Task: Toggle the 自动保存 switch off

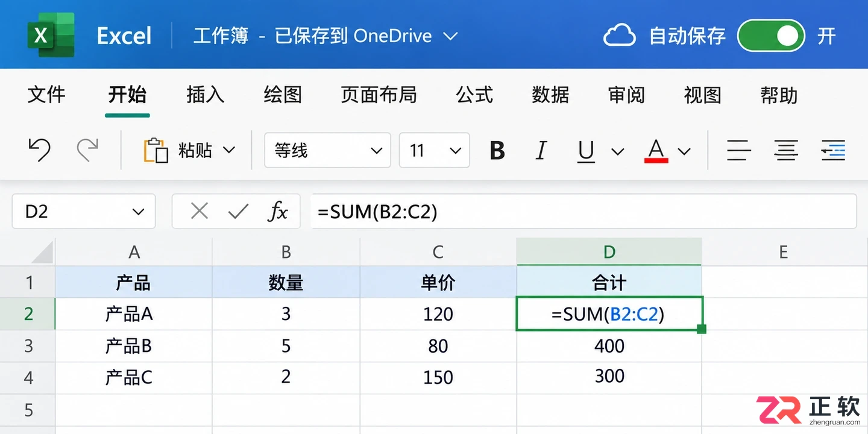Action: click(771, 36)
